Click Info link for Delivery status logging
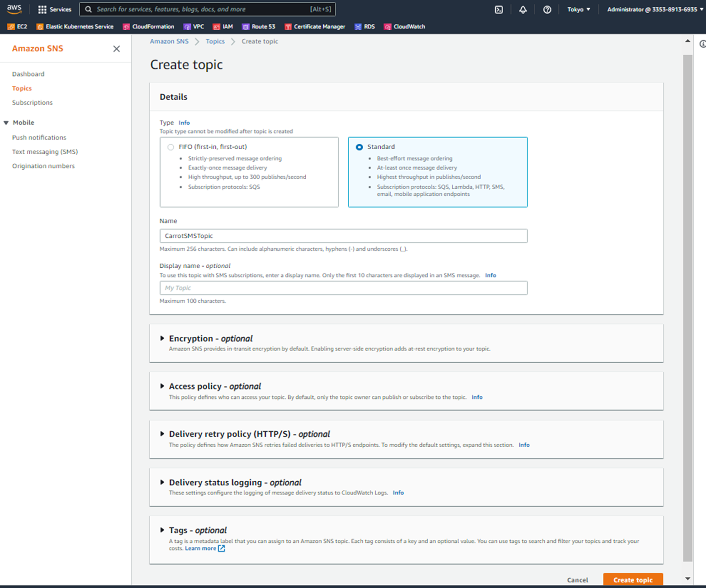The image size is (706, 588). pyautogui.click(x=398, y=493)
